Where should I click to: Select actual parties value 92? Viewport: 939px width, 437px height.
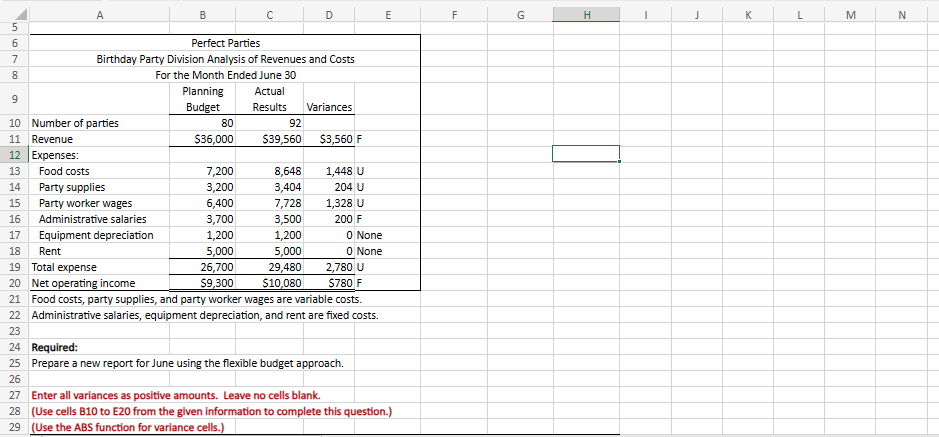270,123
